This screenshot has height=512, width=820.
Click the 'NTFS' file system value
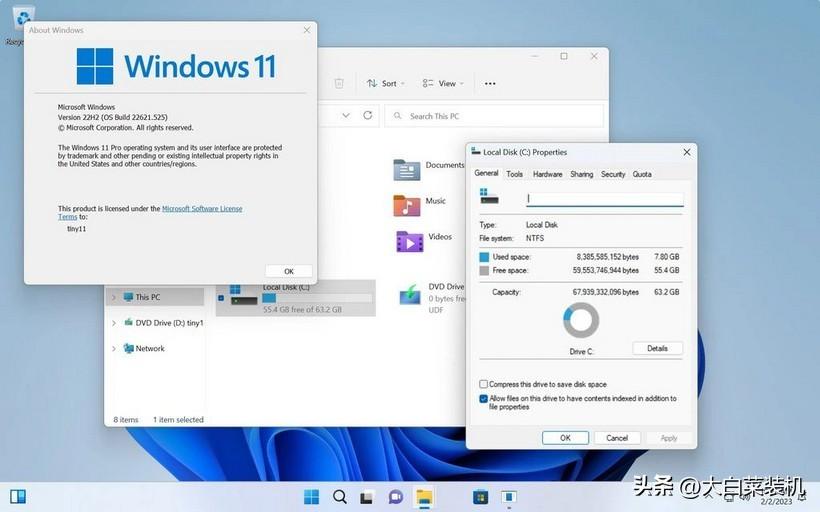click(x=535, y=238)
